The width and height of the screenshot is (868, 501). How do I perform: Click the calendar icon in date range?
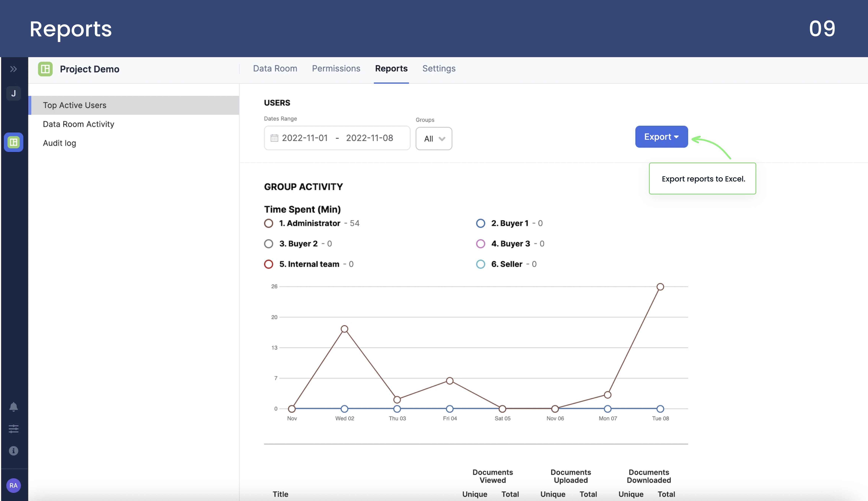pyautogui.click(x=274, y=138)
